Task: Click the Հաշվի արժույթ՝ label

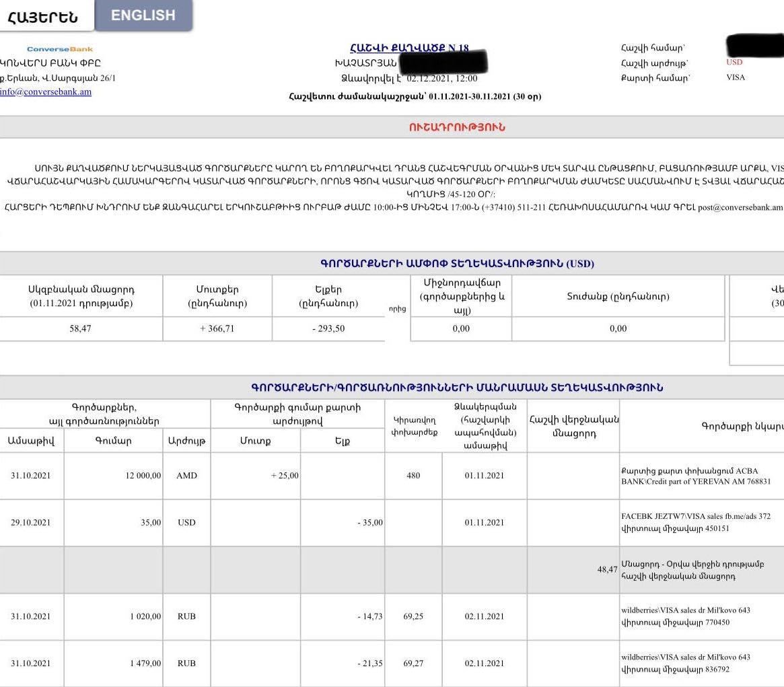Action: click(x=655, y=63)
